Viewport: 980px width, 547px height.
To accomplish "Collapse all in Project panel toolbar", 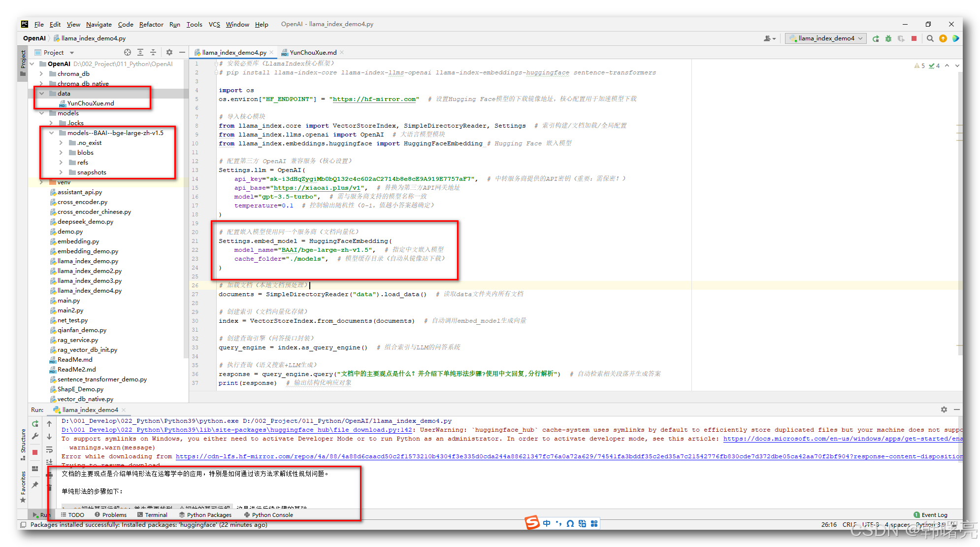I will [x=153, y=52].
